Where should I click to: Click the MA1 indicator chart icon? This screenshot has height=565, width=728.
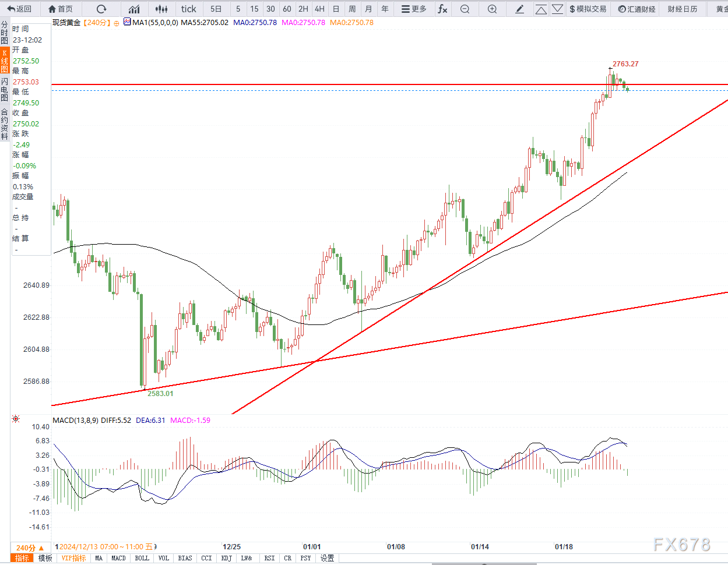[127, 22]
